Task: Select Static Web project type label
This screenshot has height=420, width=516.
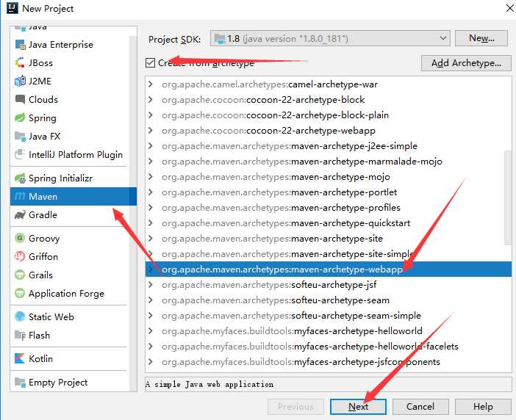Action: [51, 316]
